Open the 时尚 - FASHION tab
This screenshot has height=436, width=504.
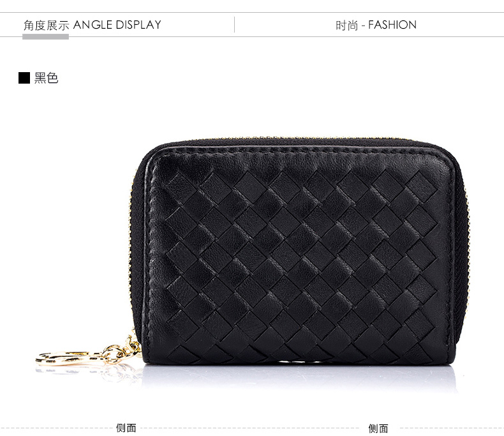click(376, 25)
